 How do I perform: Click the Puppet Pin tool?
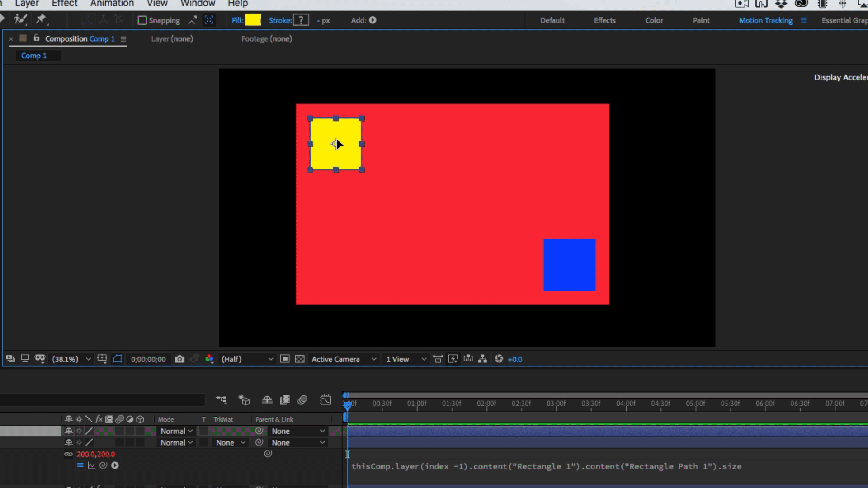[41, 19]
